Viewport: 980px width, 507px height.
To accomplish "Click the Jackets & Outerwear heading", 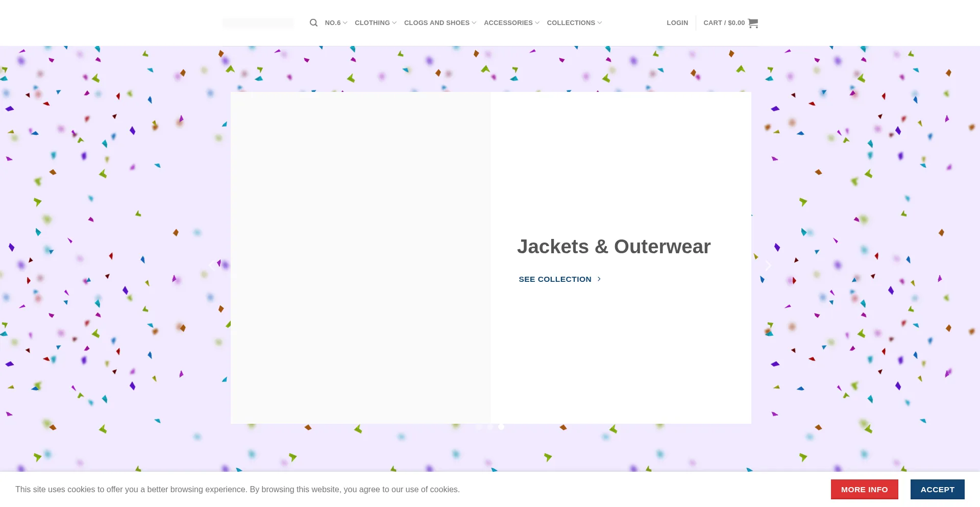I will point(614,247).
